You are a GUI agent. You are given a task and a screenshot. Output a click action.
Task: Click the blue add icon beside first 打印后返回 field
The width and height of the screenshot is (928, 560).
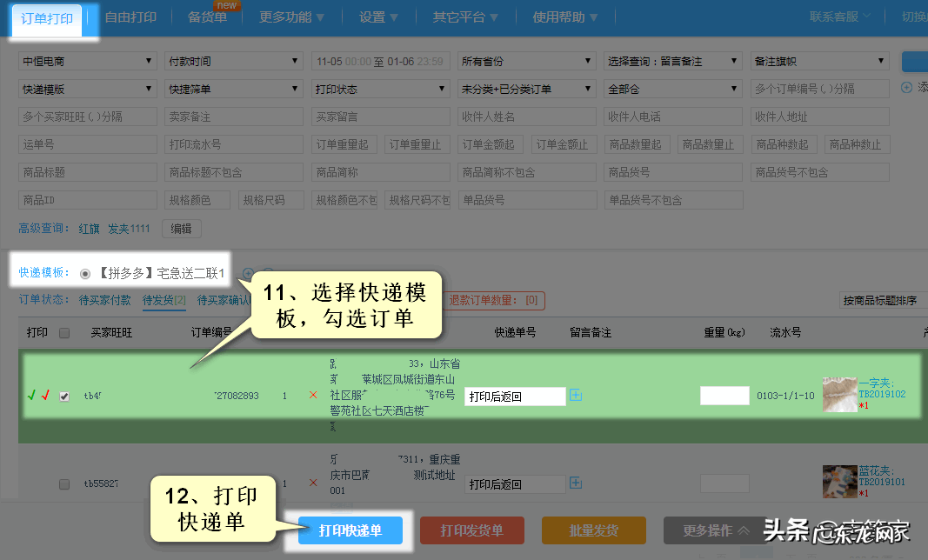576,396
